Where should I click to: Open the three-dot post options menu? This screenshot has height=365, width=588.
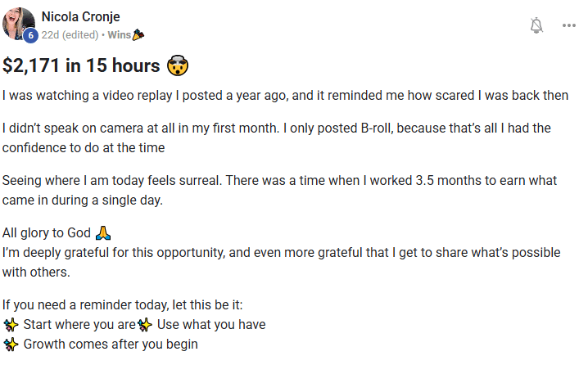coord(569,25)
